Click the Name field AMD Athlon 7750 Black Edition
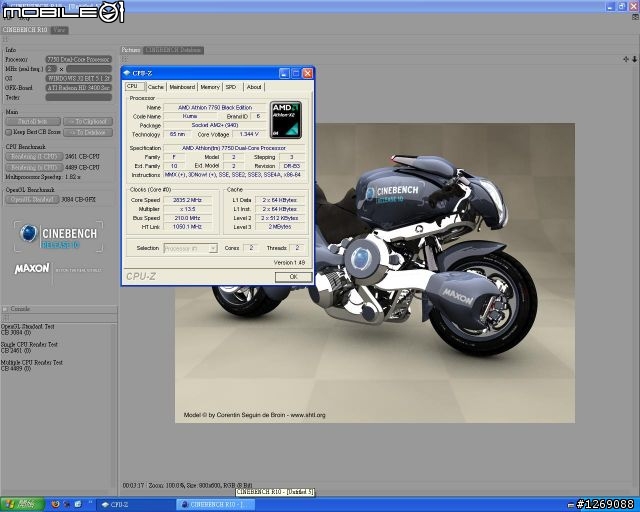Screen dimensions: 640x512 click(x=215, y=107)
